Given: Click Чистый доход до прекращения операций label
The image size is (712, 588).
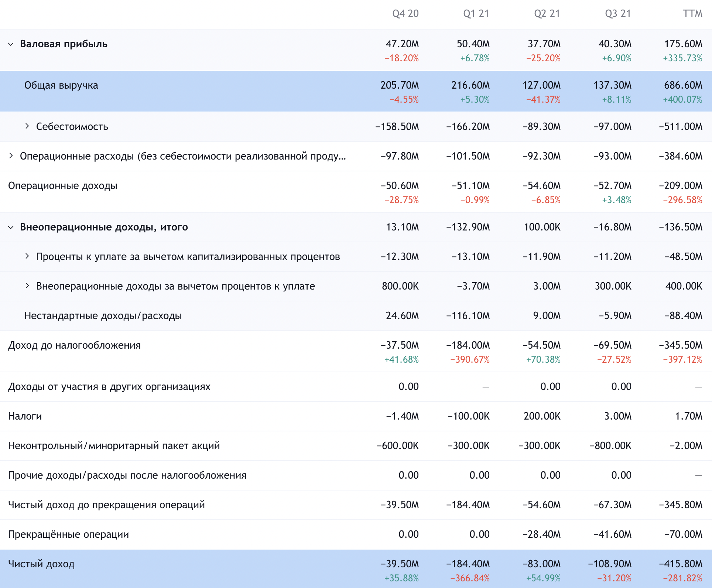Looking at the screenshot, I should pos(106,505).
